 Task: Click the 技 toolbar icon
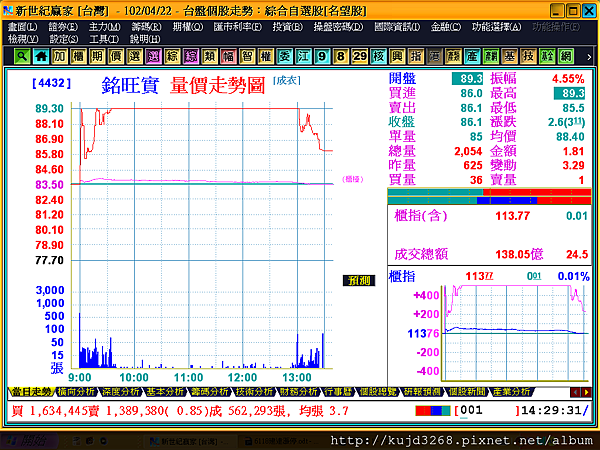tap(528, 57)
